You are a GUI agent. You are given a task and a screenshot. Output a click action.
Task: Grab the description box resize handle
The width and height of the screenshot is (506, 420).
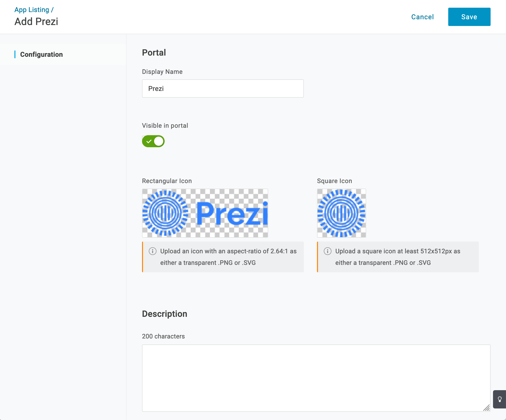point(487,408)
